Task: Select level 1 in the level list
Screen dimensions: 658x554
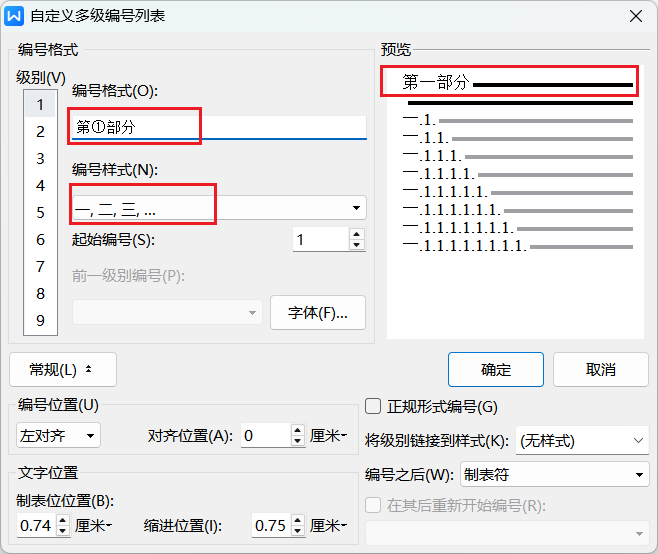Action: click(x=40, y=104)
